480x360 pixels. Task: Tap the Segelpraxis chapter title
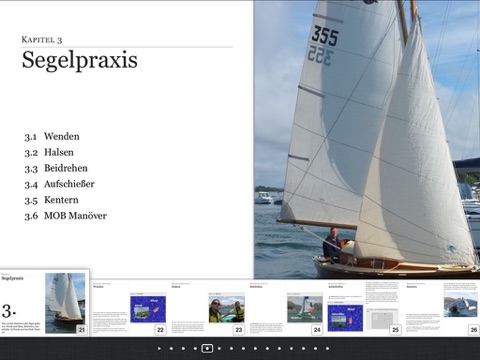(x=80, y=60)
